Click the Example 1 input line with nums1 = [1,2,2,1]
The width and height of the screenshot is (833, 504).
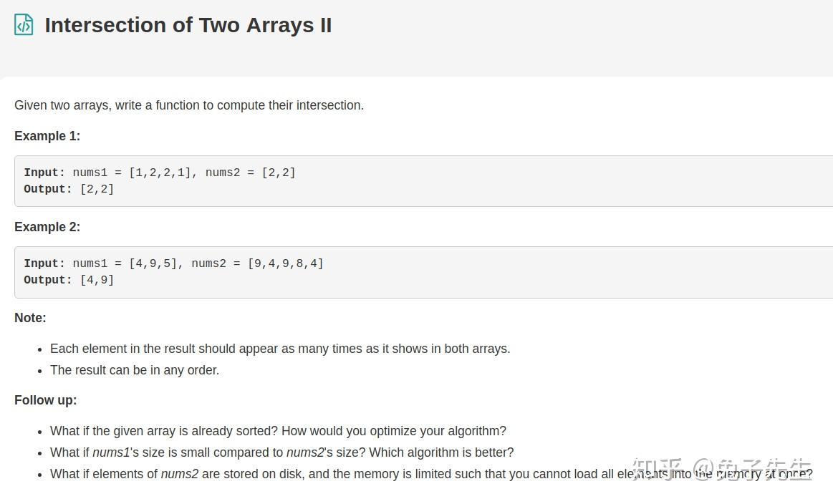click(160, 173)
